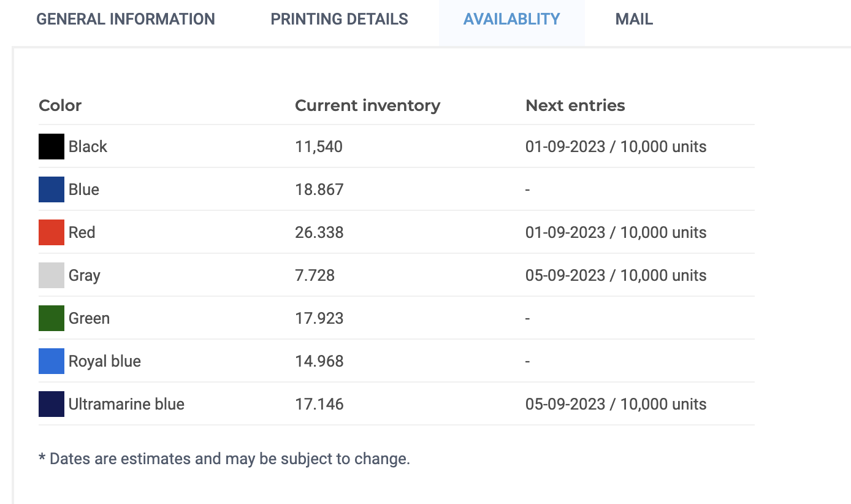The height and width of the screenshot is (504, 851).
Task: Click the Black inventory value 11,540
Action: point(319,147)
